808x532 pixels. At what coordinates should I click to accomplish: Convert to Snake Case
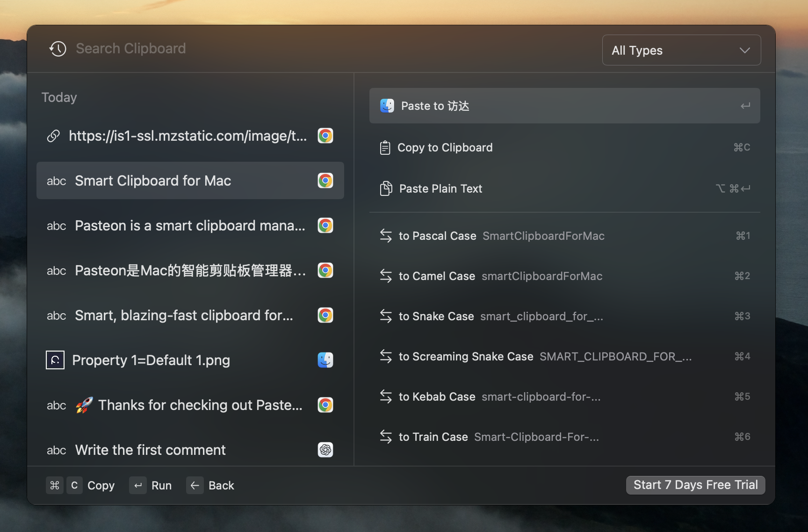[565, 316]
